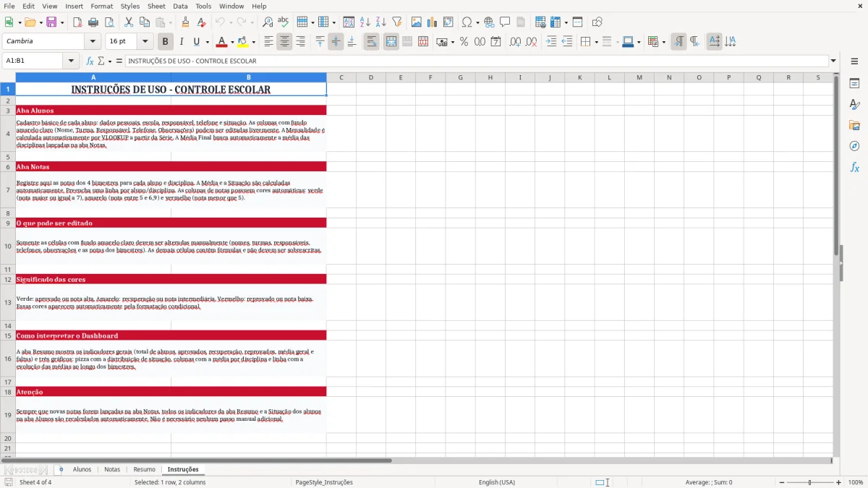Expand the formula bar arrow

pos(833,61)
